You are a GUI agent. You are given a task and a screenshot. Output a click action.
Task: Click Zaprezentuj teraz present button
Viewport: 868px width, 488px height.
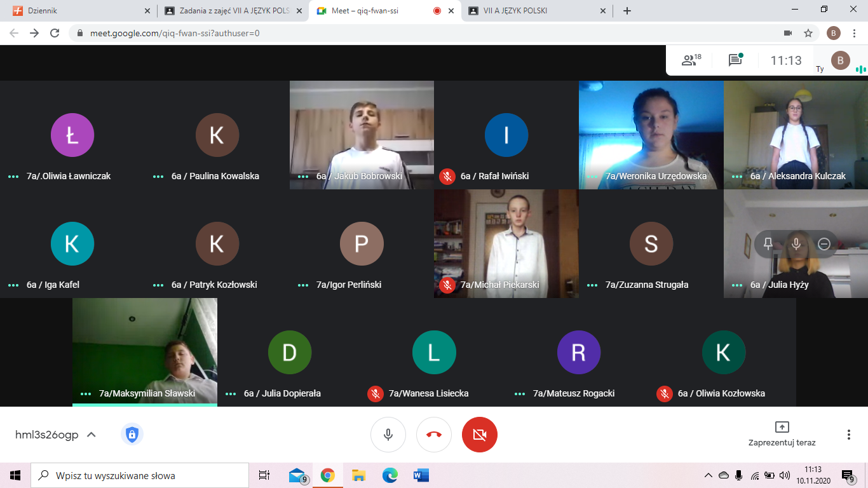782,434
